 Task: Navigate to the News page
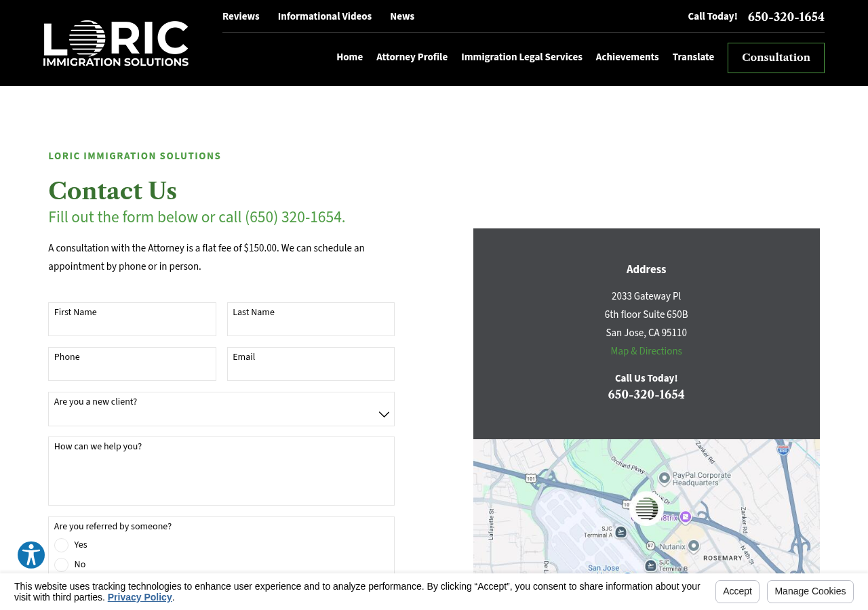(402, 15)
